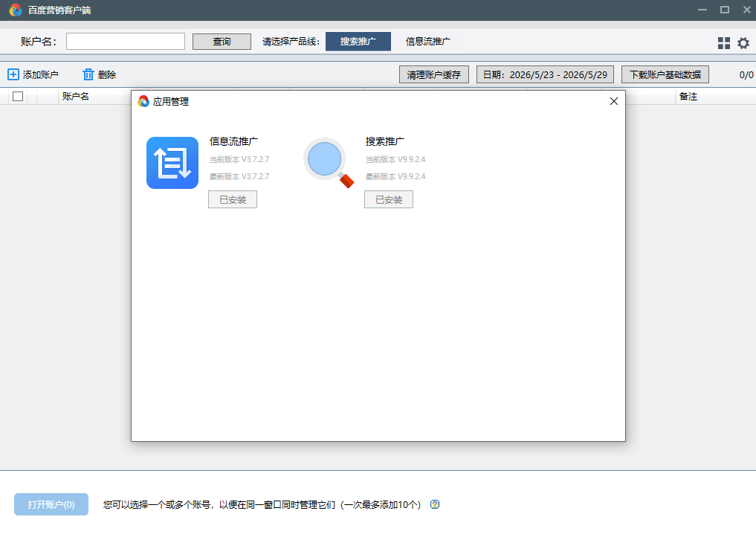Open the application grid icon
The image size is (756, 537).
[x=724, y=43]
